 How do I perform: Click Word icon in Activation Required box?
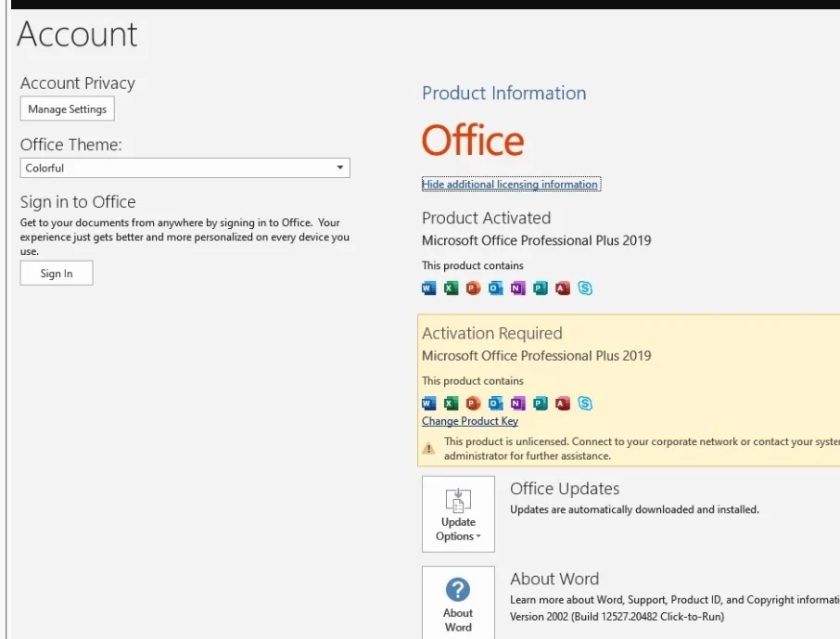point(429,403)
